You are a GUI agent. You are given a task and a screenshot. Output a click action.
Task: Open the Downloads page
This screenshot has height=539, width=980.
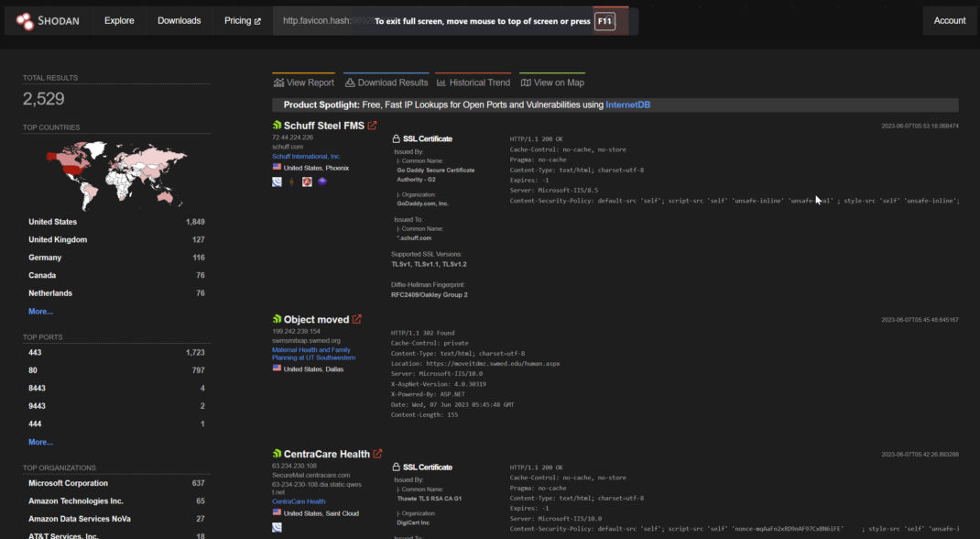tap(179, 21)
